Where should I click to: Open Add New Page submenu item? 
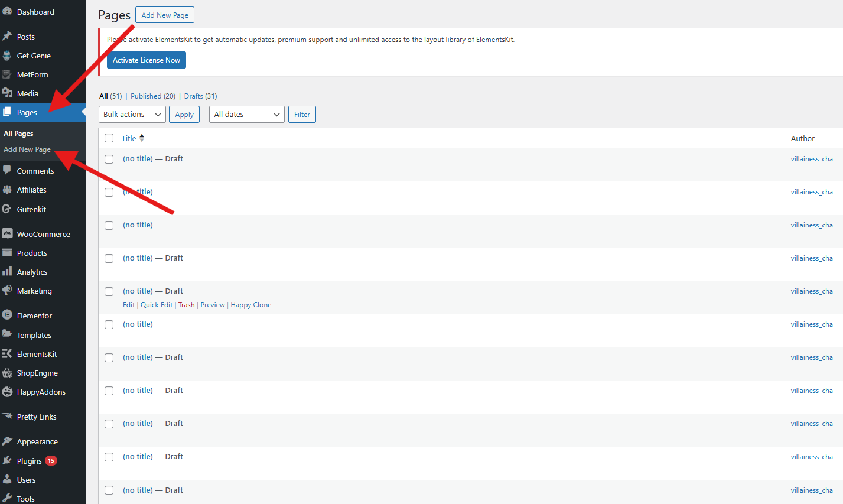coord(27,149)
